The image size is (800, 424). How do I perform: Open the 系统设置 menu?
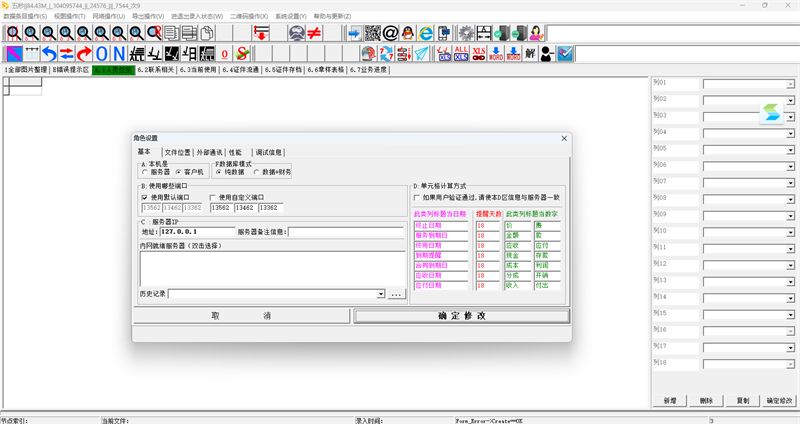290,17
